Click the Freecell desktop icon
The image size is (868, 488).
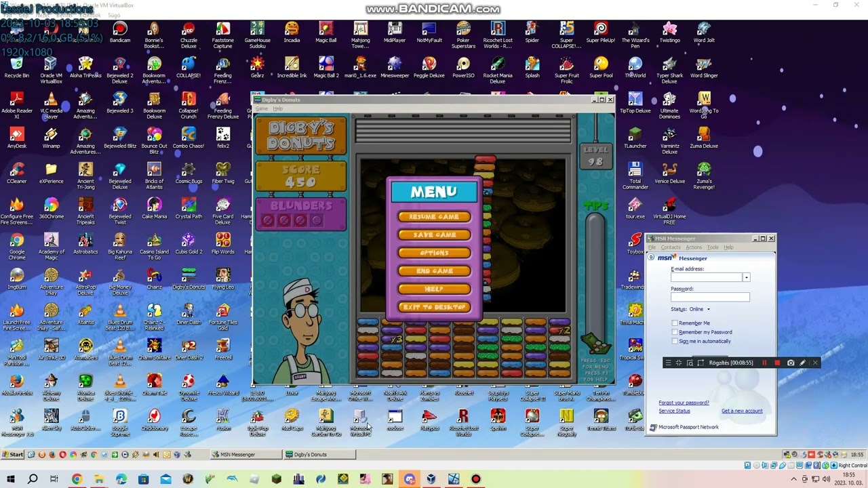(x=223, y=350)
